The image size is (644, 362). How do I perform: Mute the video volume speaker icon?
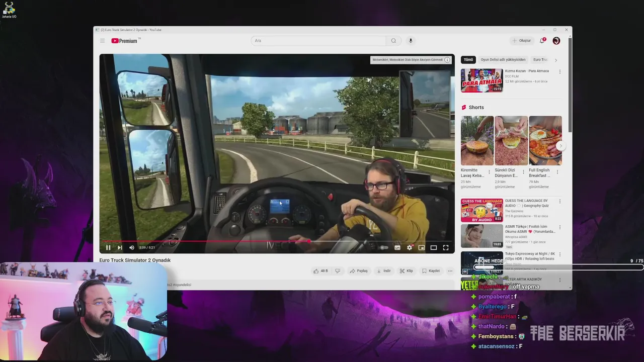click(132, 247)
